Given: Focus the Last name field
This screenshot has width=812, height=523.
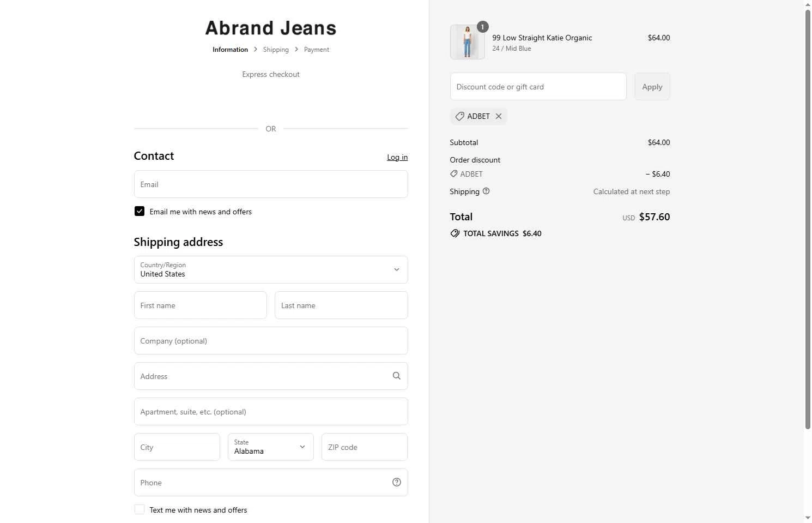Looking at the screenshot, I should (x=341, y=305).
